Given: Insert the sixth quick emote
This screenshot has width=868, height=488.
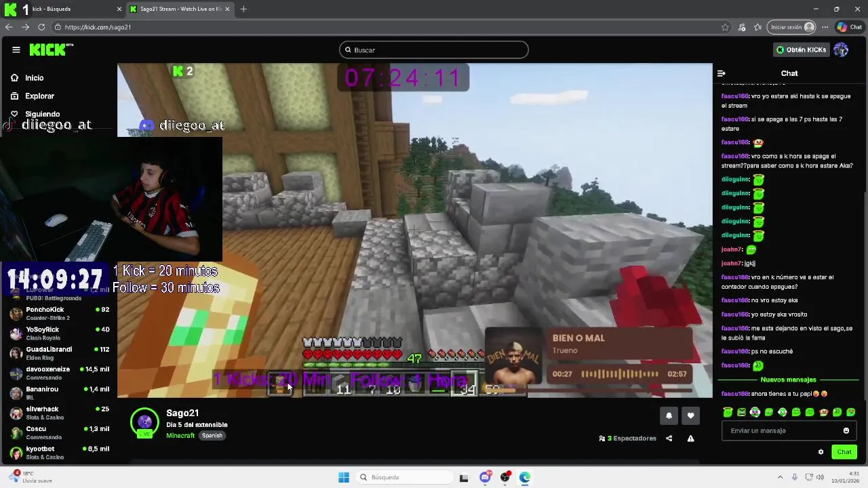Looking at the screenshot, I should pyautogui.click(x=796, y=412).
